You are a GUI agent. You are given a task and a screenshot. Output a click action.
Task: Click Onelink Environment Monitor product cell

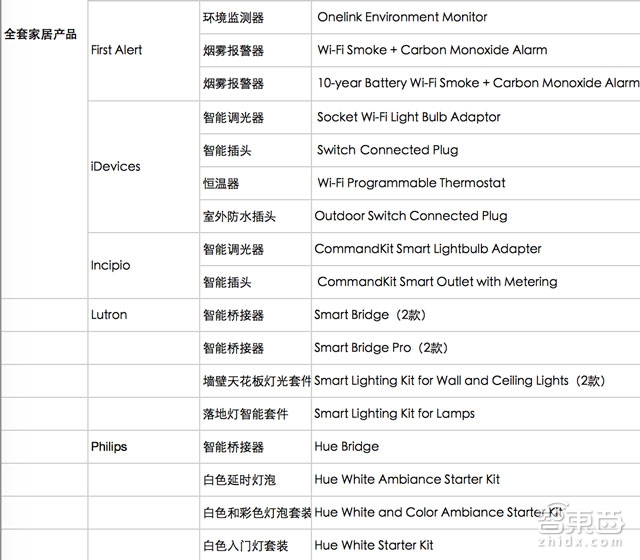402,17
